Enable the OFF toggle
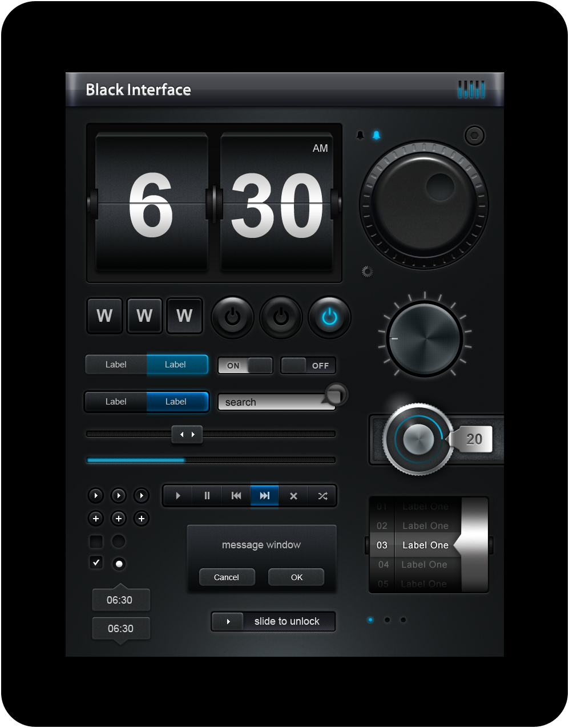Screen dimensions: 569x728 pyautogui.click(x=308, y=365)
